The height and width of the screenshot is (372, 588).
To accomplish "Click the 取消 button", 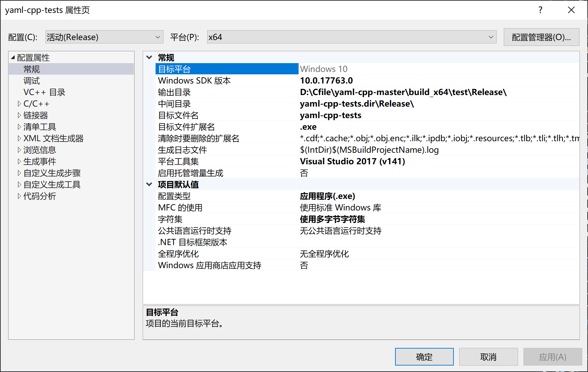I will point(488,357).
